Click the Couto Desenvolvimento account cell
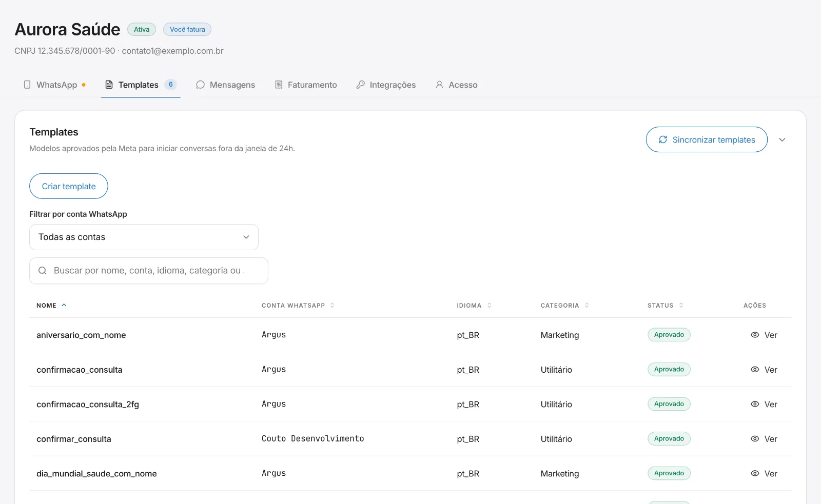The image size is (821, 504). coord(313,438)
